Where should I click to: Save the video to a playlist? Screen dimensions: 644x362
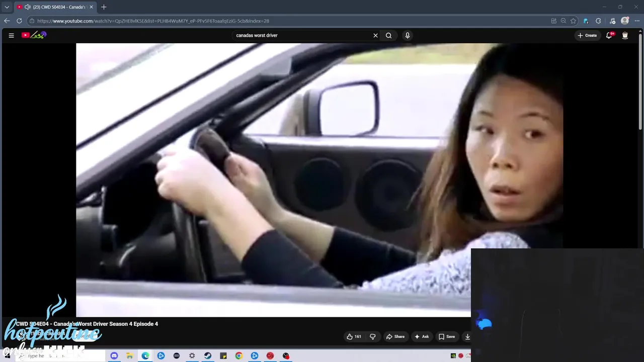(447, 337)
